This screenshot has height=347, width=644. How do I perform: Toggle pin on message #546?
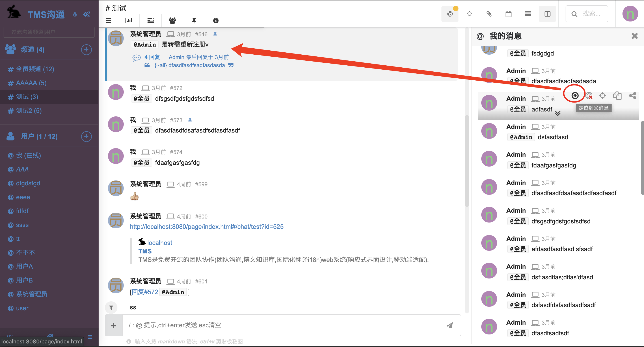[x=215, y=34]
